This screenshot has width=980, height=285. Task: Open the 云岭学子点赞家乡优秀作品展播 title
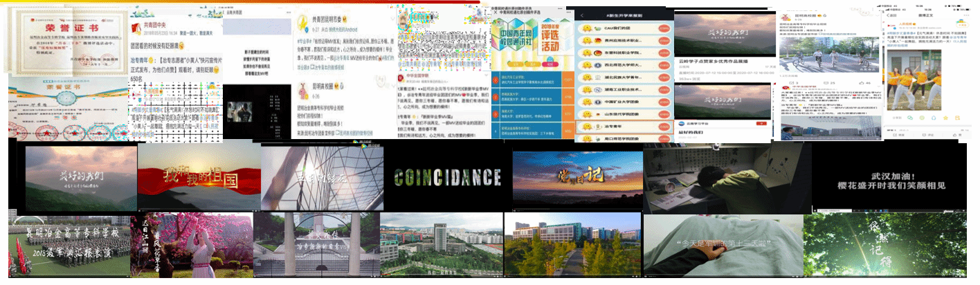click(x=713, y=62)
